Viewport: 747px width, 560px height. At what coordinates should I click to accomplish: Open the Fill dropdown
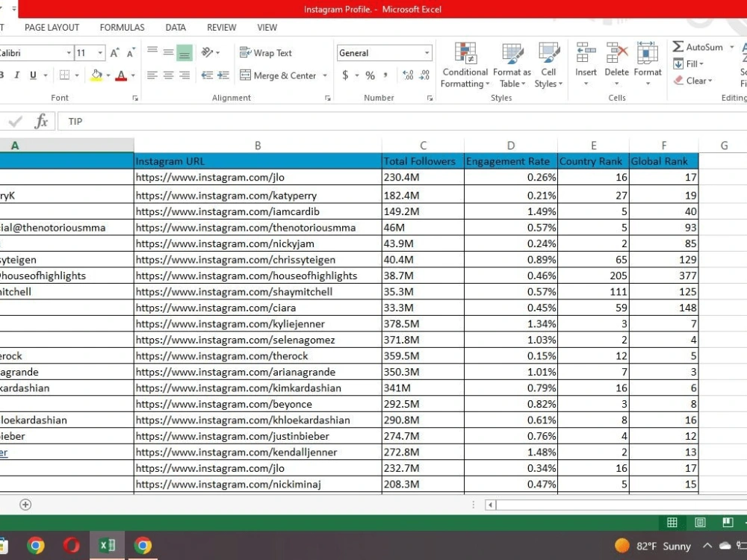(x=689, y=63)
